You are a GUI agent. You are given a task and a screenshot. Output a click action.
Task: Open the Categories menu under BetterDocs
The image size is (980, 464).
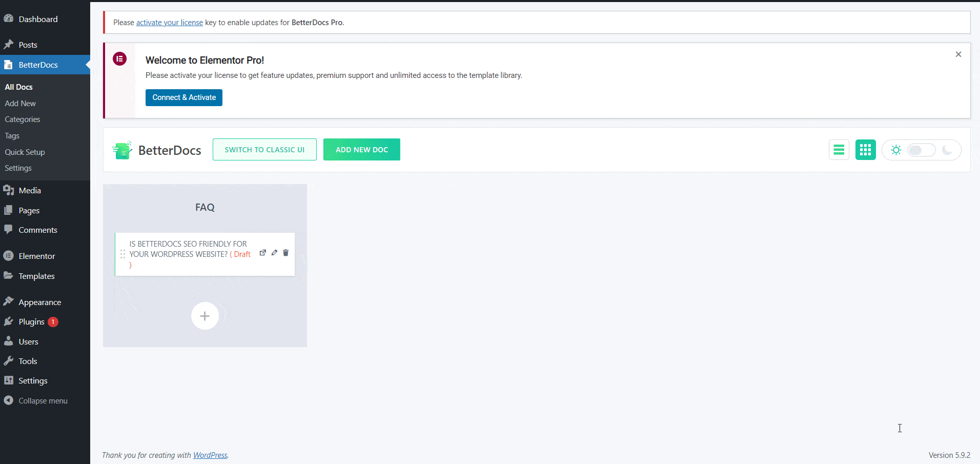22,119
